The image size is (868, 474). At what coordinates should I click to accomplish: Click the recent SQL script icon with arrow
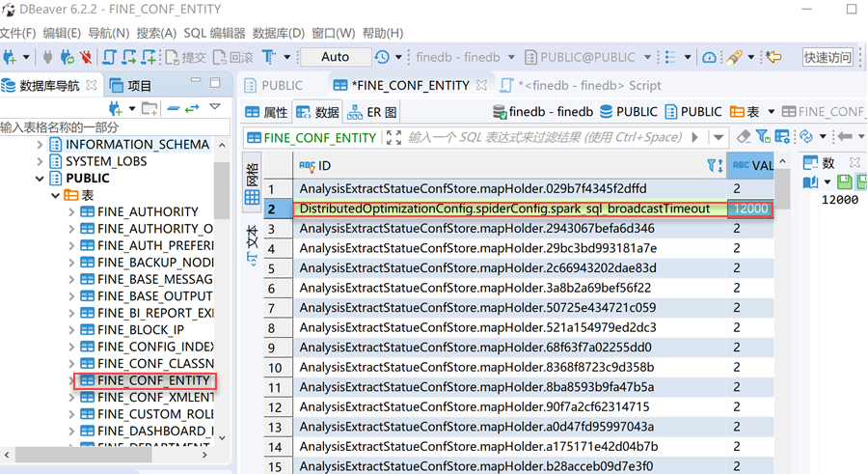(x=129, y=57)
